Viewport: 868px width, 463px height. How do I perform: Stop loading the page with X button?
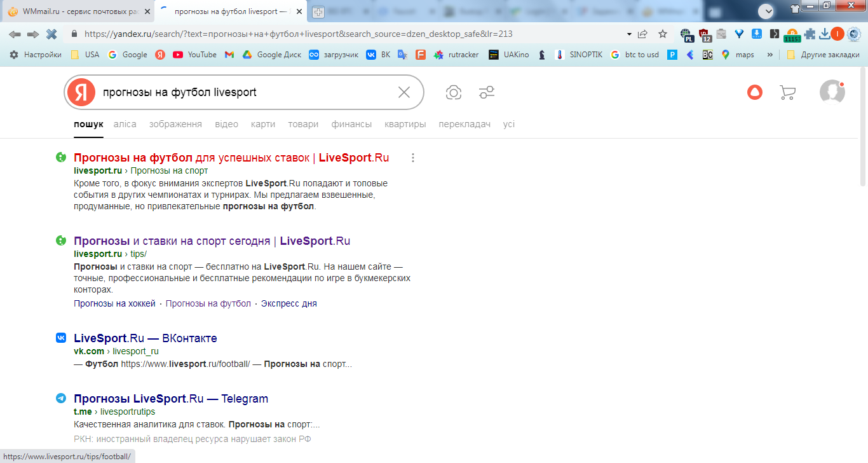point(51,34)
